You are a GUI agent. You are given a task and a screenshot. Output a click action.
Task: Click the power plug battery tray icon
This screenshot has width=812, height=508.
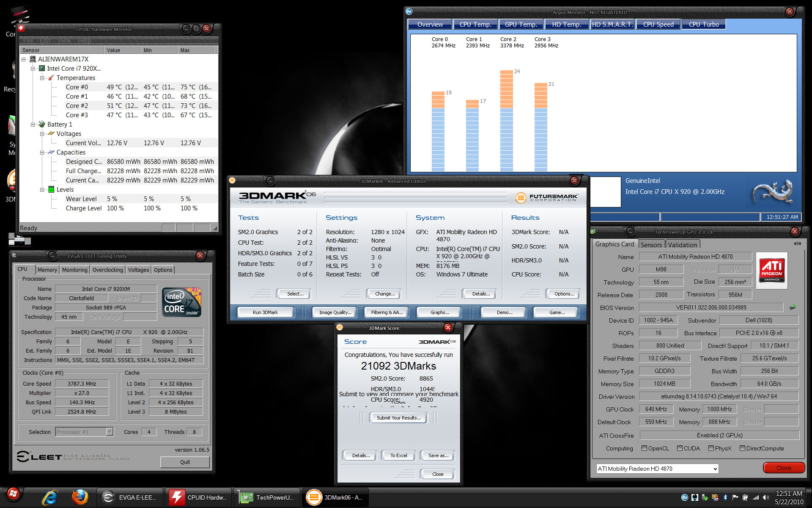(745, 497)
